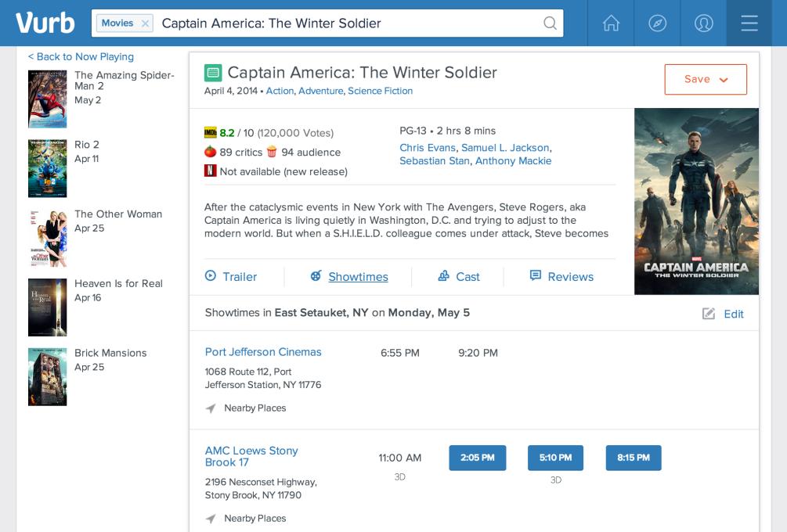Screen dimensions: 787x532
Task: Open the compass explore icon
Action: pos(657,23)
